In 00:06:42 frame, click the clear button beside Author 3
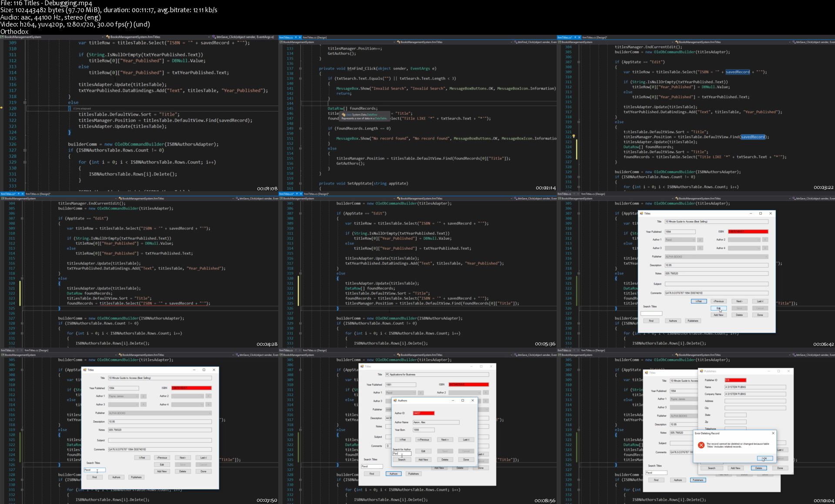The width and height of the screenshot is (835, 504). click(x=700, y=248)
